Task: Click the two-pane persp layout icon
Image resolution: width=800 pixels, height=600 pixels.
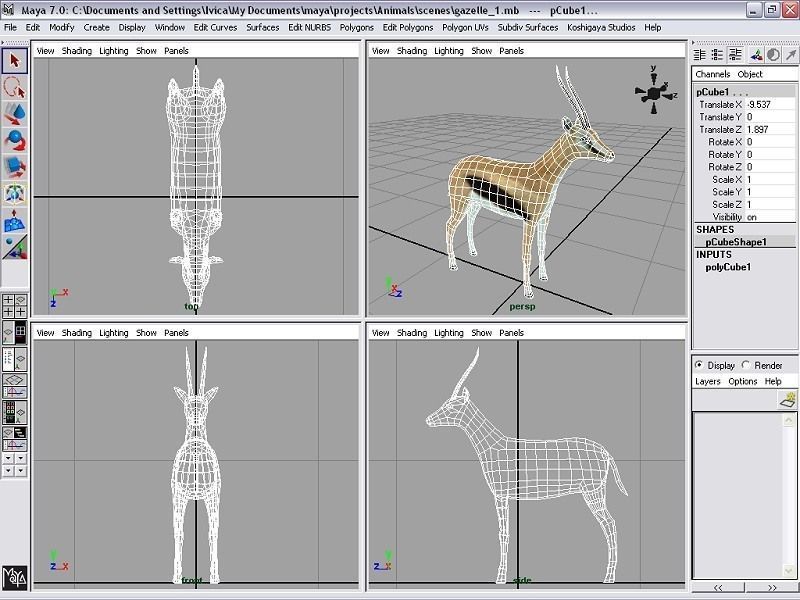Action: coord(14,332)
